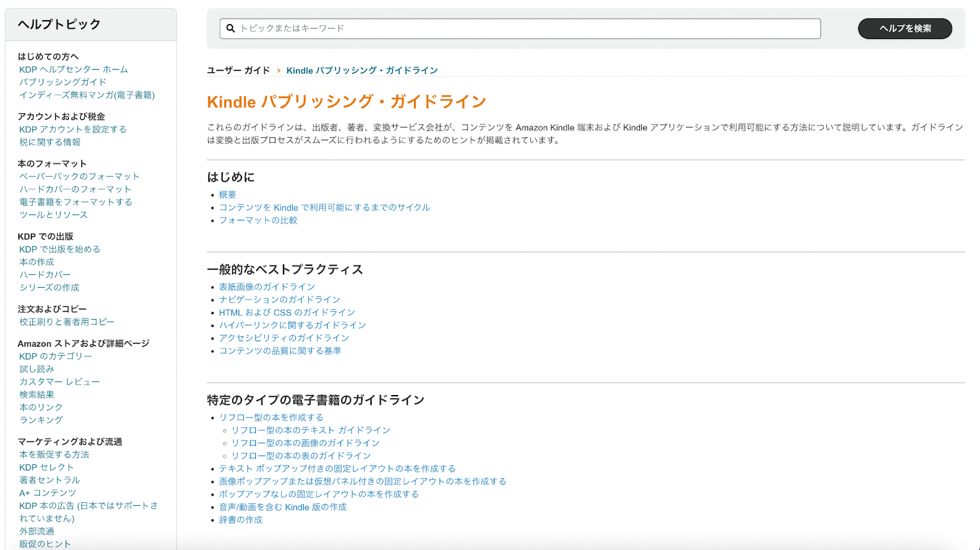The image size is (980, 550).
Task: Click the はじめての方へ sidebar heading
Action: [48, 56]
